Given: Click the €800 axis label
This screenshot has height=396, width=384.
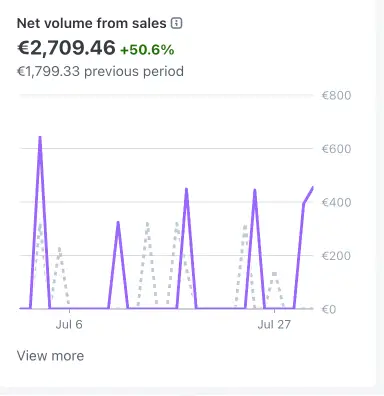Looking at the screenshot, I should (x=336, y=96).
